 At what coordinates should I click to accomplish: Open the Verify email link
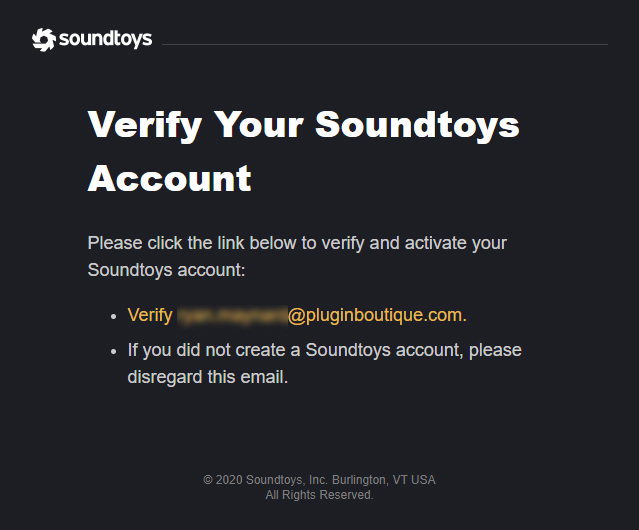pos(297,315)
